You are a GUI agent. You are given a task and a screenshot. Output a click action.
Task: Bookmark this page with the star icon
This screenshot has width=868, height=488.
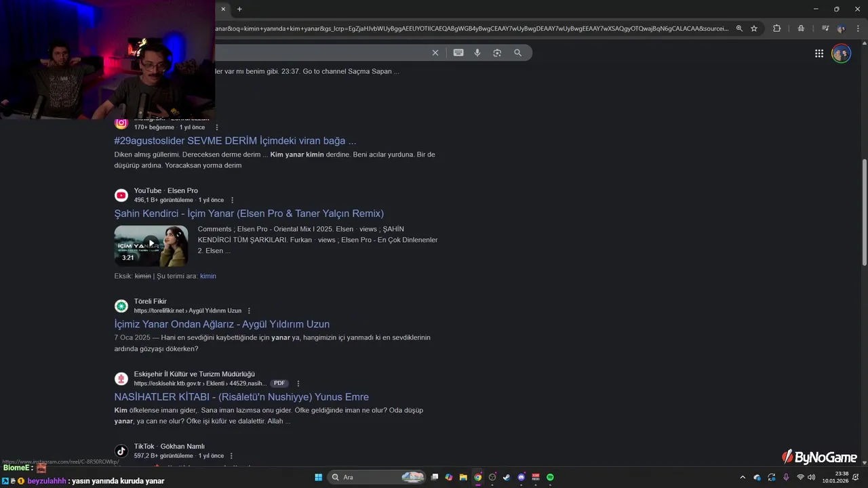754,28
